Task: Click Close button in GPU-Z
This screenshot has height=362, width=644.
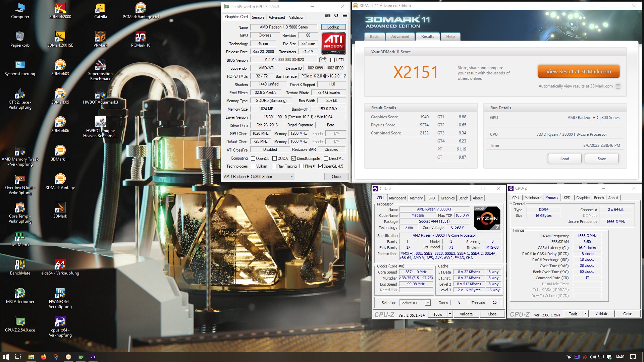Action: tap(336, 177)
